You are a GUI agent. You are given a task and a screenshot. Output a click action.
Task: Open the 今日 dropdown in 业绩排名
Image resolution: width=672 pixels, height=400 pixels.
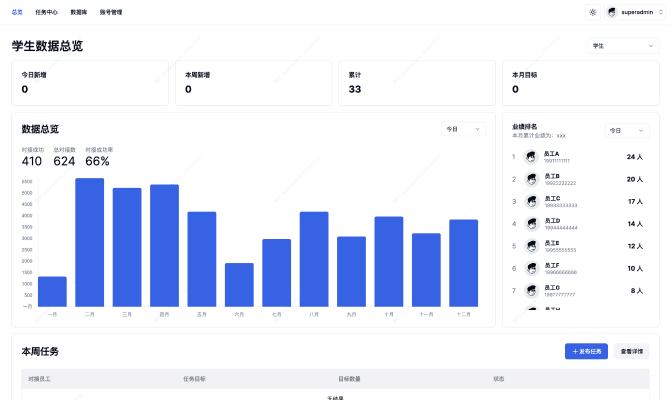(x=627, y=130)
